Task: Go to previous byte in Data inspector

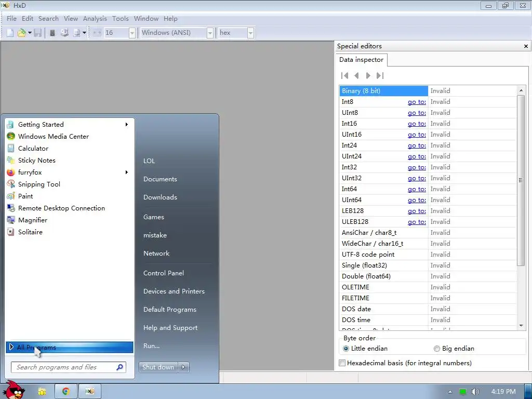Action: [356, 76]
